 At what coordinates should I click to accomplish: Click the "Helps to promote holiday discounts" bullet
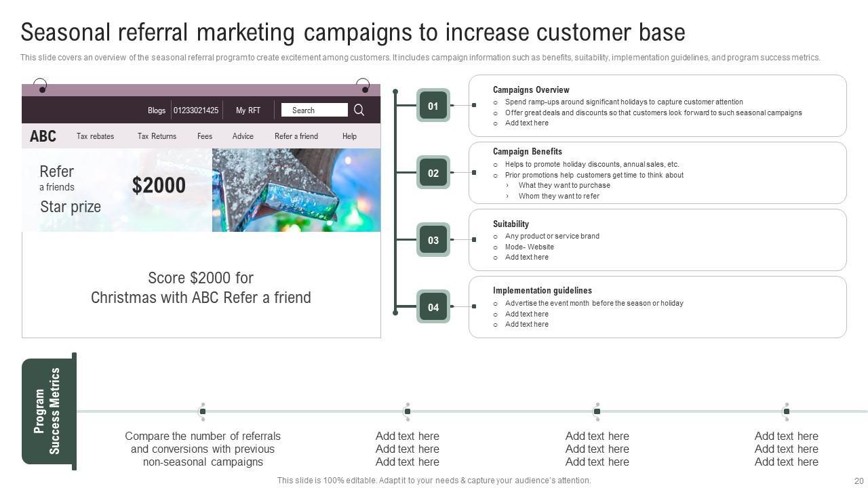(592, 164)
